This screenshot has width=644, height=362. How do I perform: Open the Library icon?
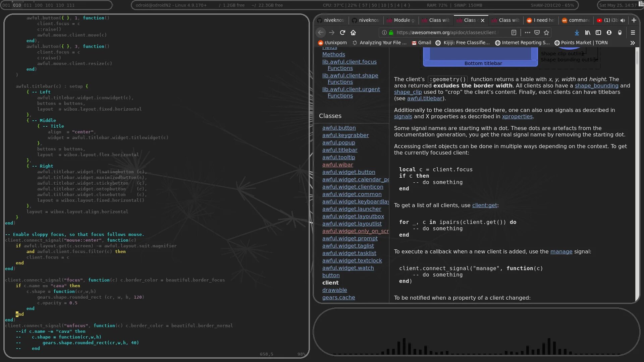point(588,33)
